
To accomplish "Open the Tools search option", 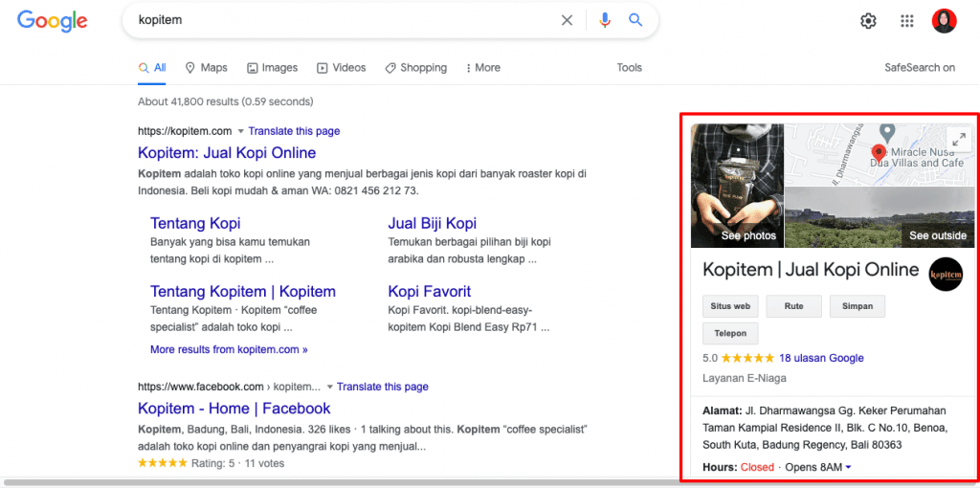I will pyautogui.click(x=629, y=68).
